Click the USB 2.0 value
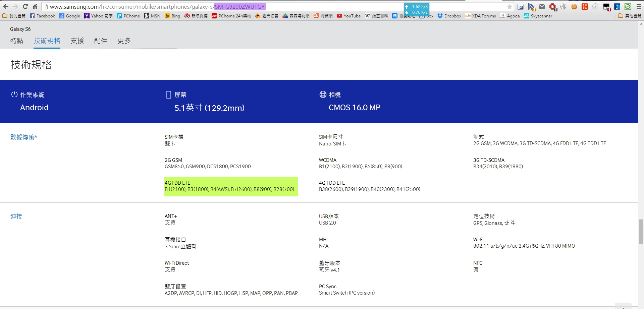 coord(327,223)
